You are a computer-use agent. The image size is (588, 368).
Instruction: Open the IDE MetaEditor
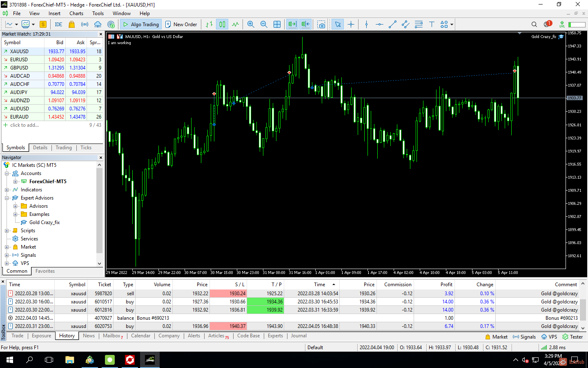58,24
